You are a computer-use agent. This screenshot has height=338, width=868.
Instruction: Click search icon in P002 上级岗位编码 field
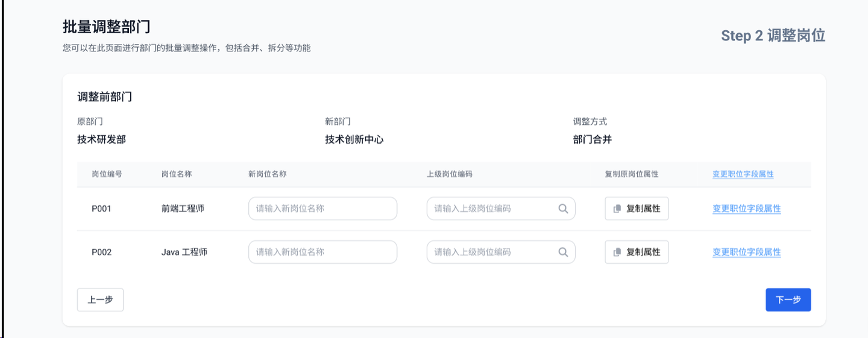(563, 252)
